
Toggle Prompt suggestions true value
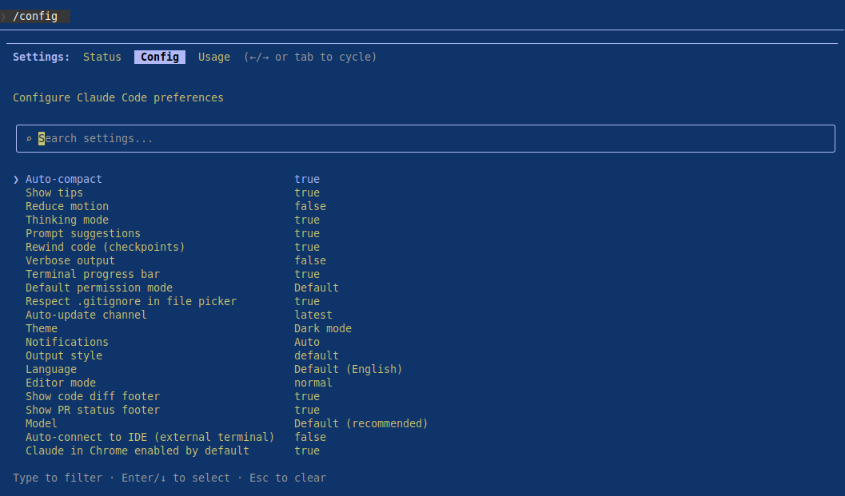[x=307, y=233]
